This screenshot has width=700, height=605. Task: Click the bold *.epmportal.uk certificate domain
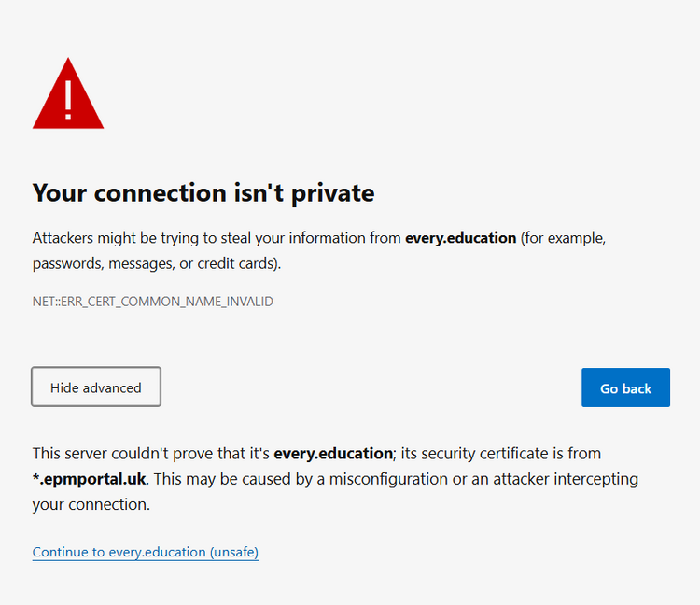pyautogui.click(x=89, y=479)
